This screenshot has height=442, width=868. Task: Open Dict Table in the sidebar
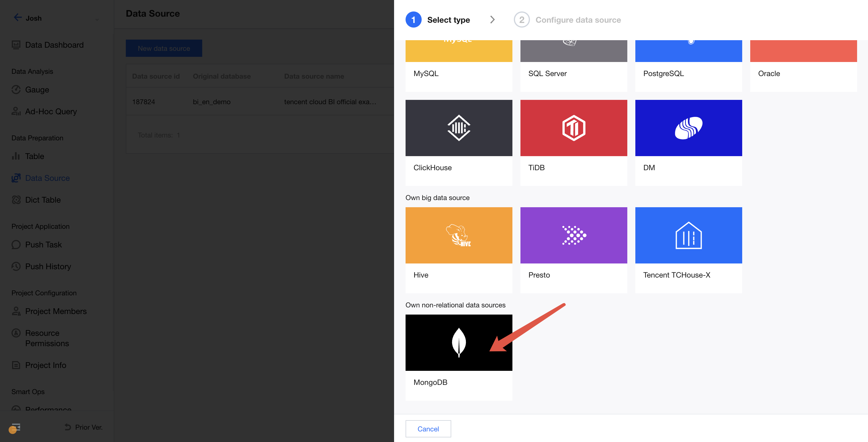point(43,200)
